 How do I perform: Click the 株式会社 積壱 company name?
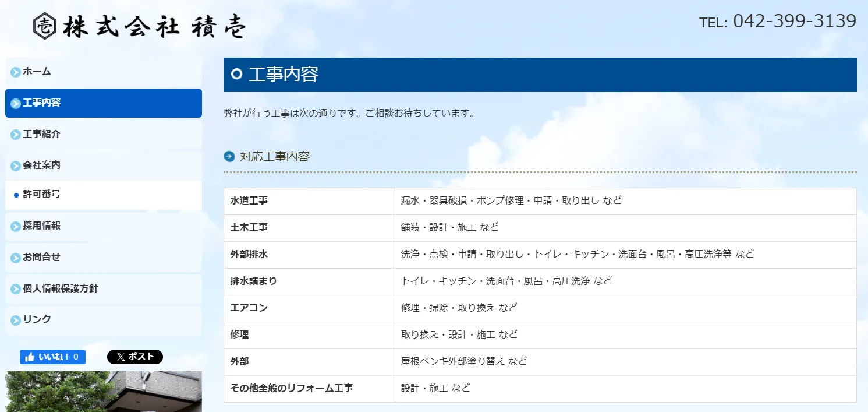[154, 26]
